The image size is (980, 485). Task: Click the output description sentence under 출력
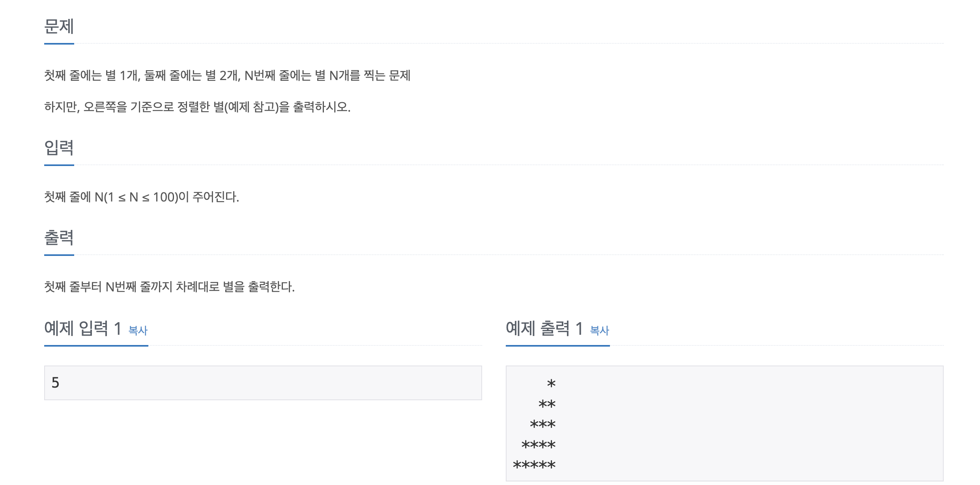169,287
